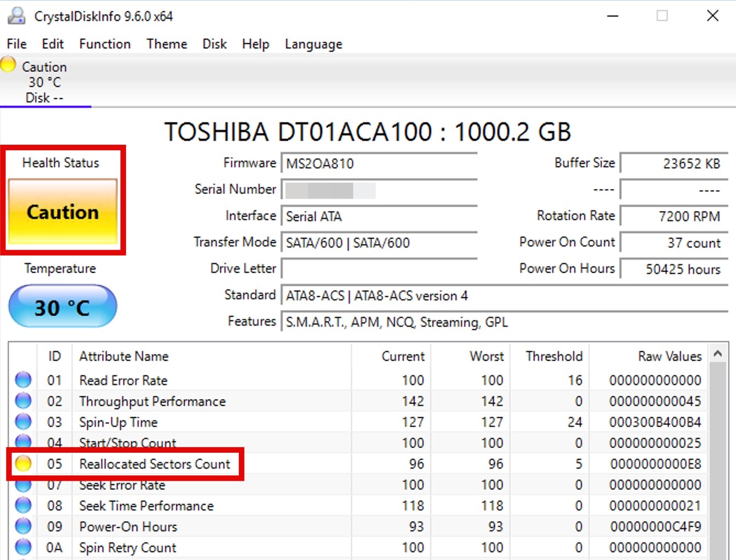Image resolution: width=736 pixels, height=560 pixels.
Task: Click the Current column header
Action: pos(391,356)
